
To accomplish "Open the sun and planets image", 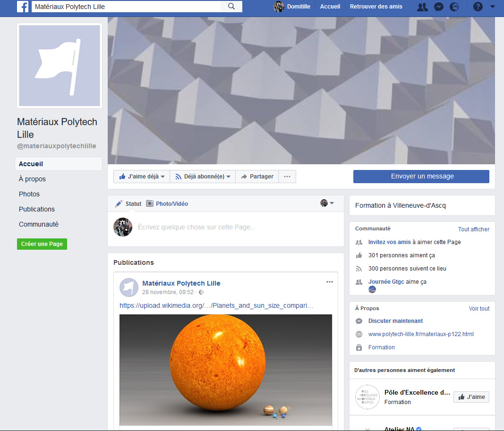I will [x=226, y=370].
